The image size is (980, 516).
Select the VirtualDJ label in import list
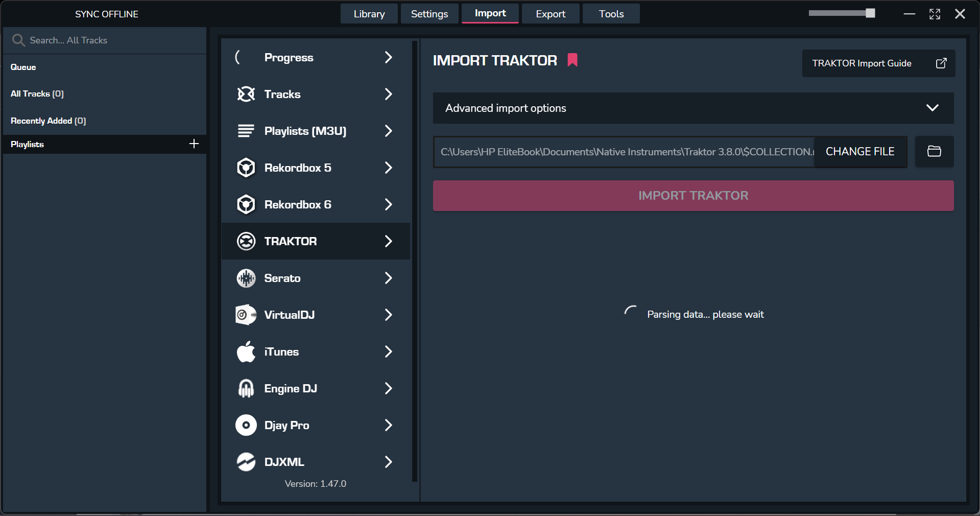[290, 315]
